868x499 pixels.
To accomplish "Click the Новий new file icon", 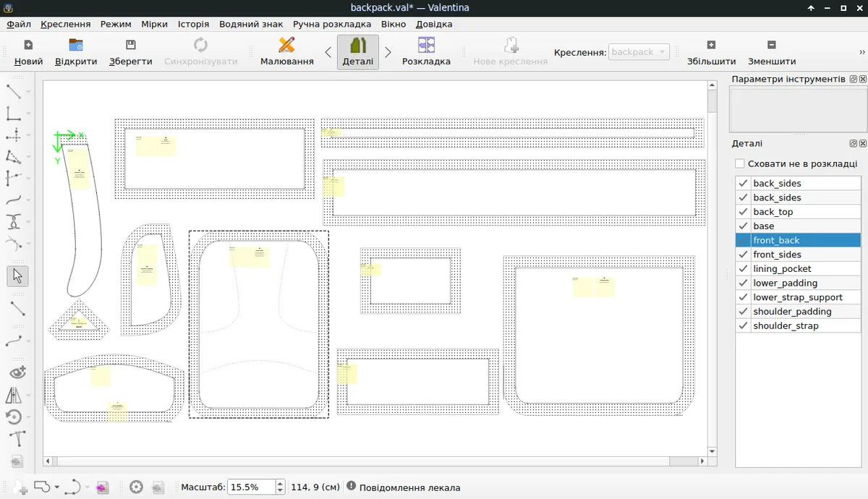I will coord(28,45).
